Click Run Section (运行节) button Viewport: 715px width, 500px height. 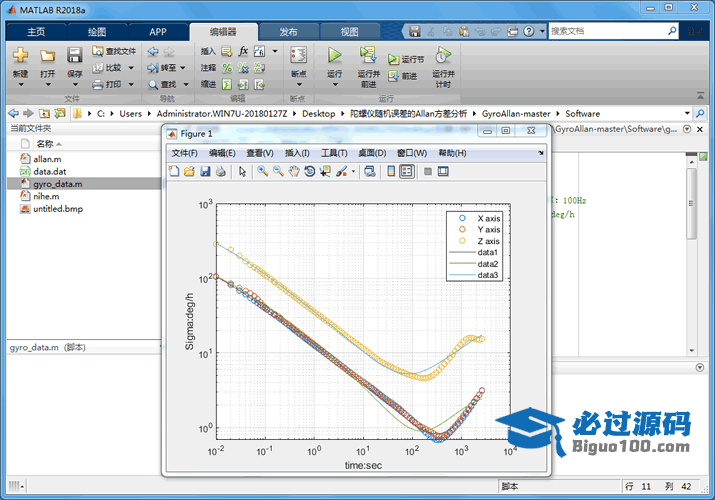pos(406,59)
